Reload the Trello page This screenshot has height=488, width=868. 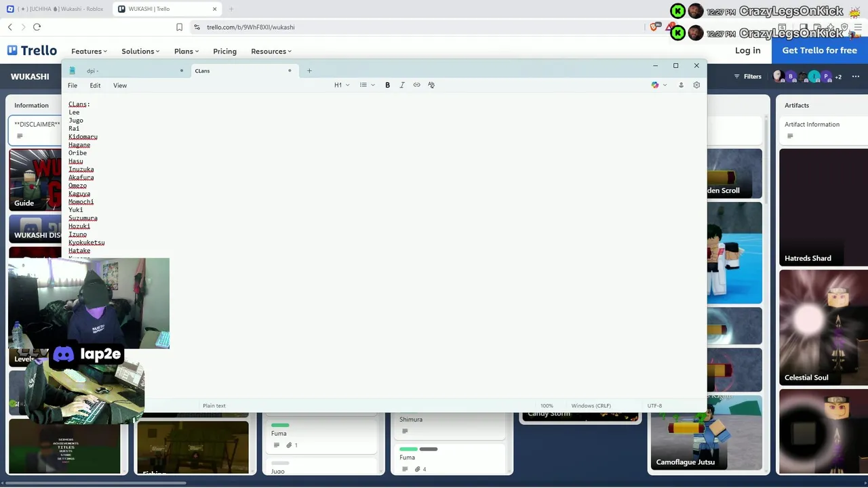point(37,27)
